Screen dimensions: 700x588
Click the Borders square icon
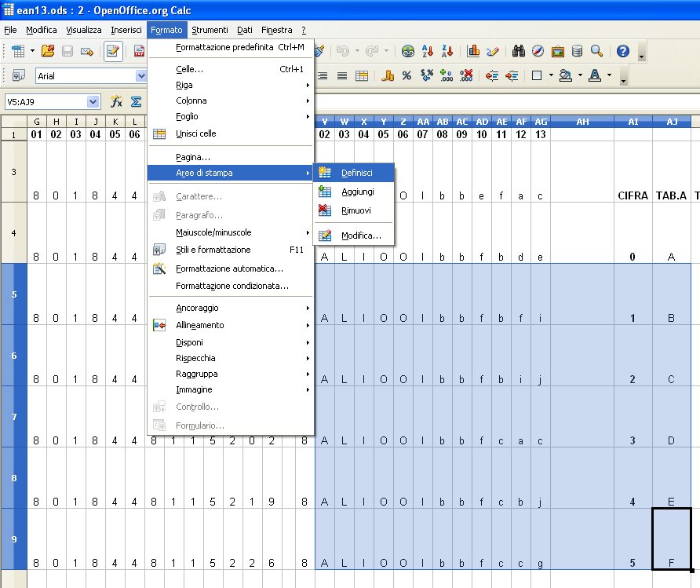pos(537,75)
